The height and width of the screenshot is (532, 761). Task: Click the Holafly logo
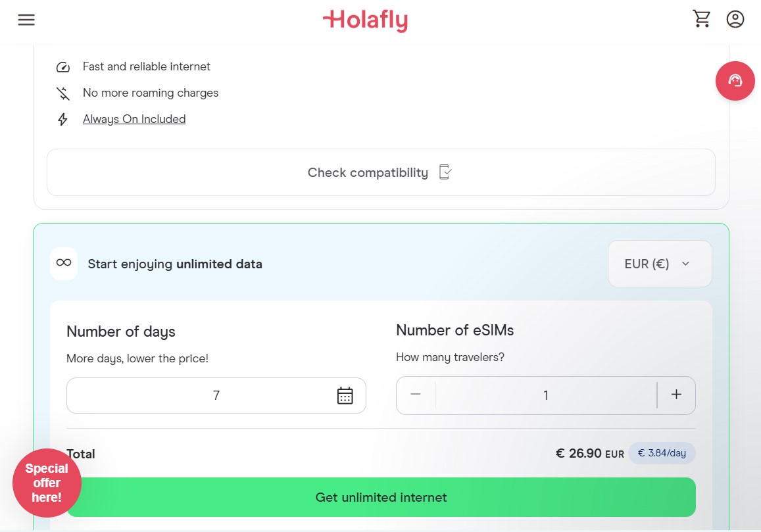[365, 20]
